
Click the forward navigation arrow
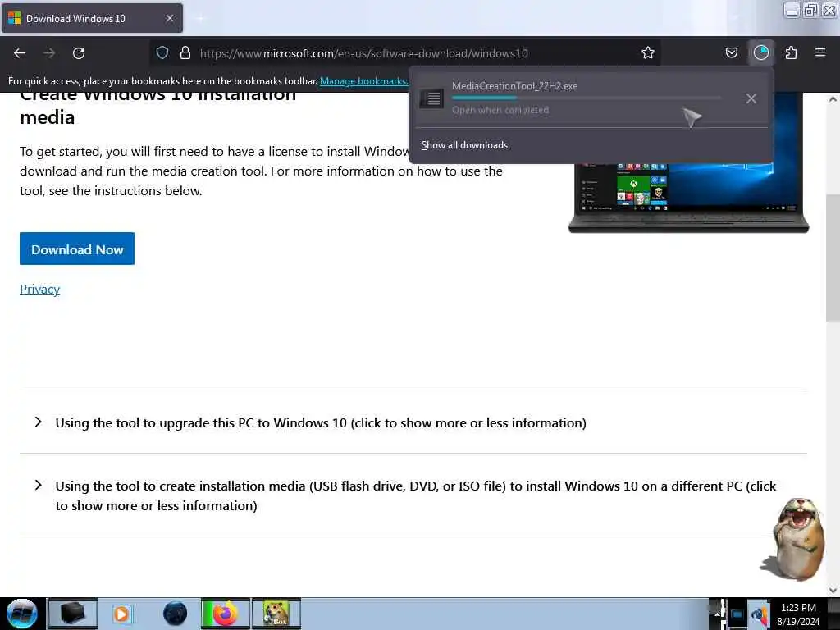coord(49,53)
